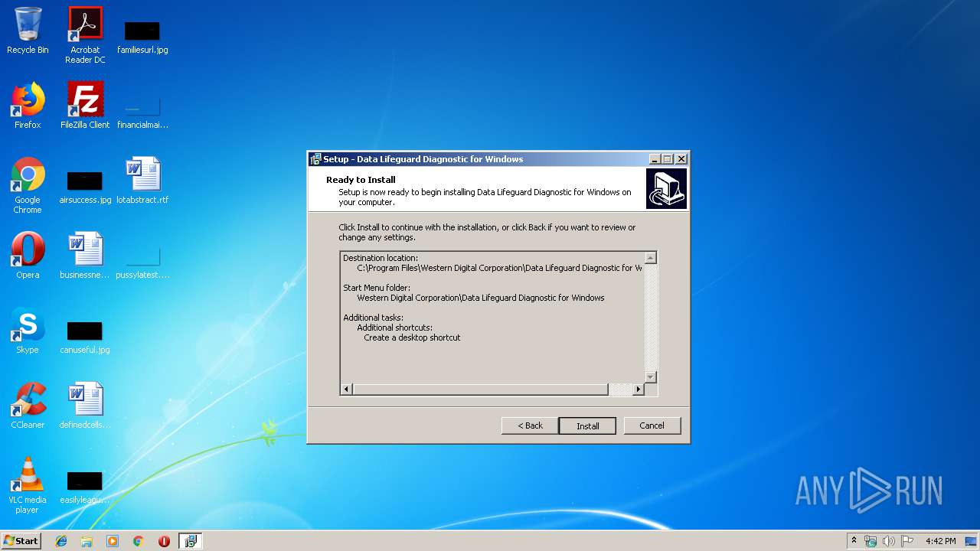980x551 pixels.
Task: Open the volume speaker tray icon
Action: (x=888, y=541)
